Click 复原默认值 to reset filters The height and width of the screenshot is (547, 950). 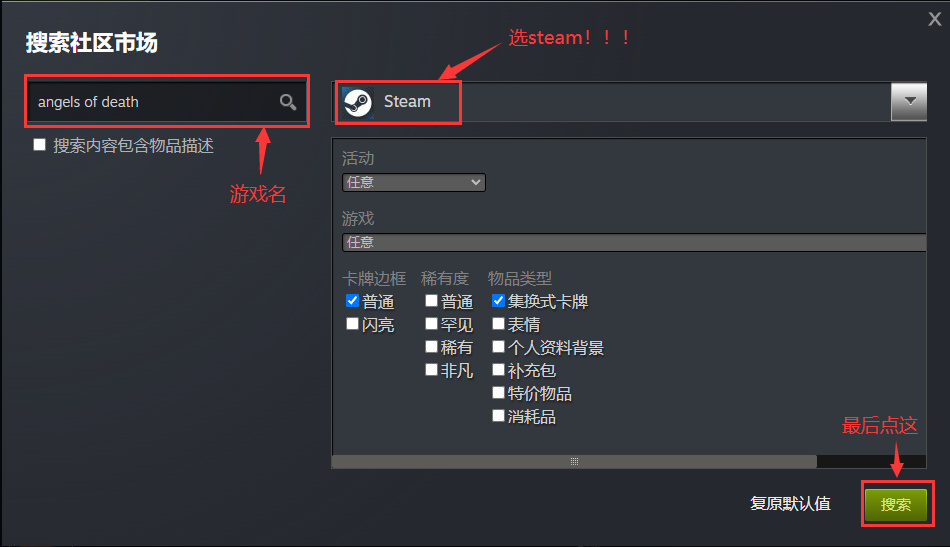[x=790, y=503]
